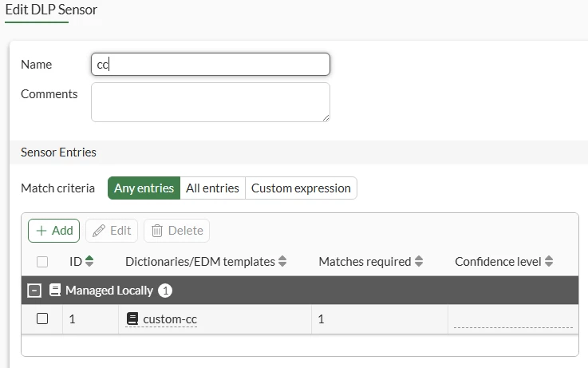Click the Comments box resize handle
This screenshot has height=368, width=588.
[x=326, y=118]
